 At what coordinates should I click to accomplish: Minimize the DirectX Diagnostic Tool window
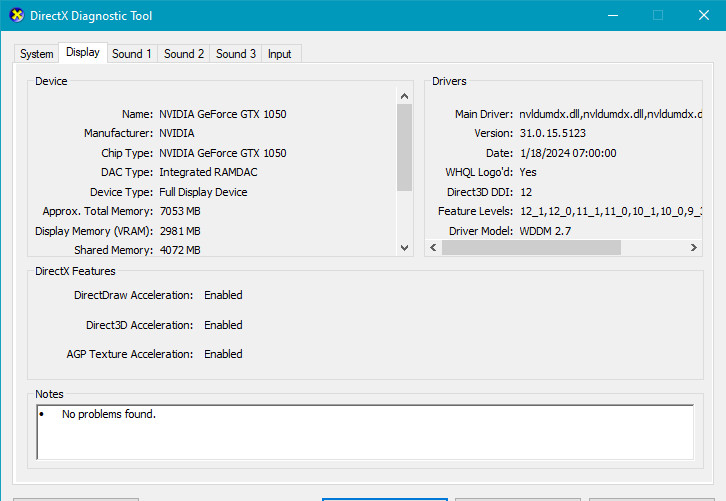click(x=612, y=15)
